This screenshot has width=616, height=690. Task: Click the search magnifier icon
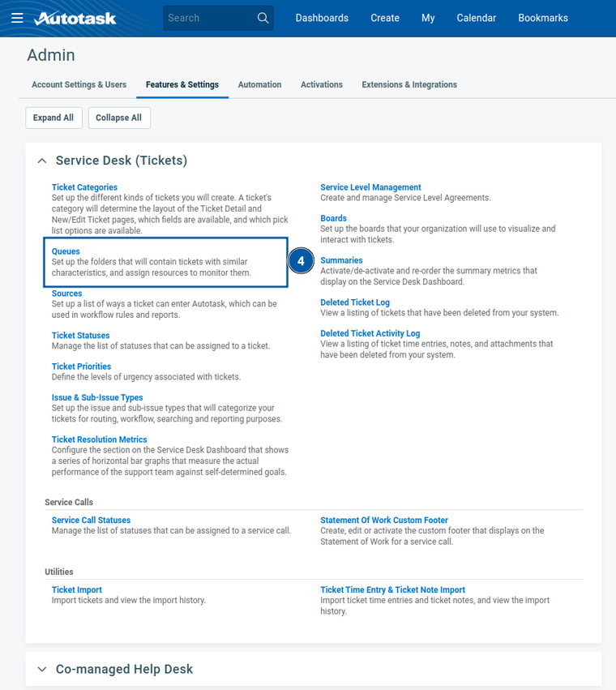pyautogui.click(x=263, y=18)
